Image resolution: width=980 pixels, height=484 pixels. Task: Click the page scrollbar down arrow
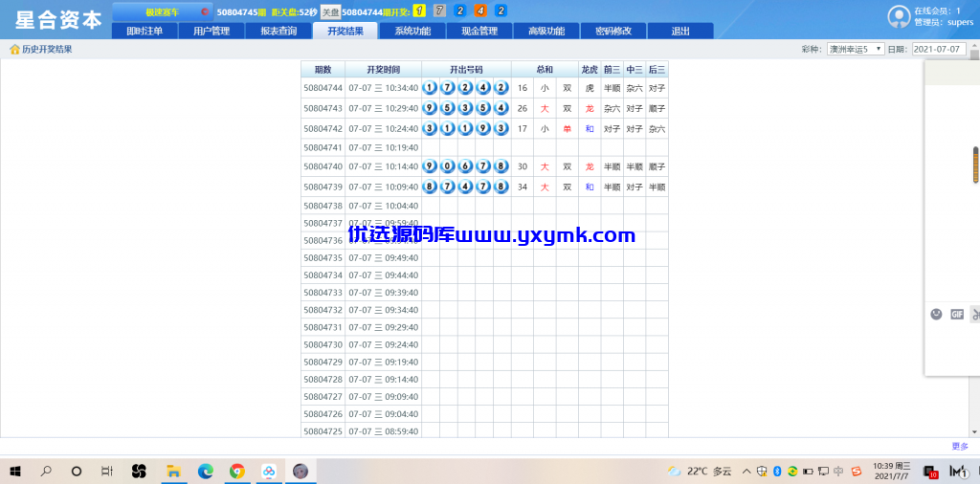tap(974, 431)
